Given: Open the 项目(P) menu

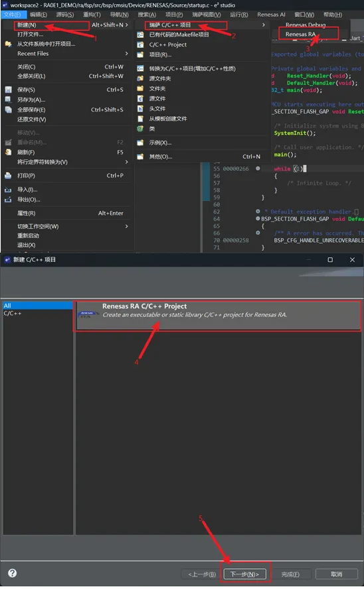Looking at the screenshot, I should coord(174,15).
